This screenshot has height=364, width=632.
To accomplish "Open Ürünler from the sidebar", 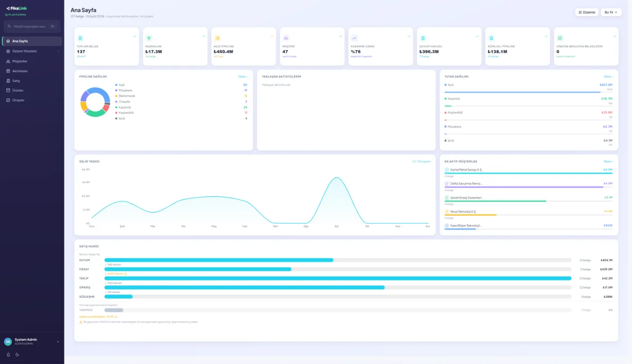I will pos(32,90).
